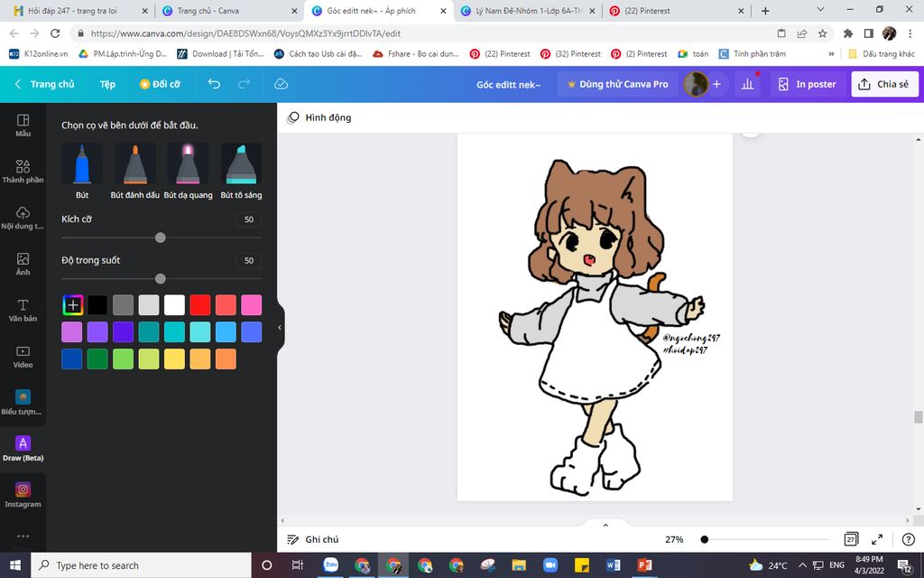This screenshot has height=578, width=924.
Task: Open the Văn bản text panel
Action: tap(23, 311)
